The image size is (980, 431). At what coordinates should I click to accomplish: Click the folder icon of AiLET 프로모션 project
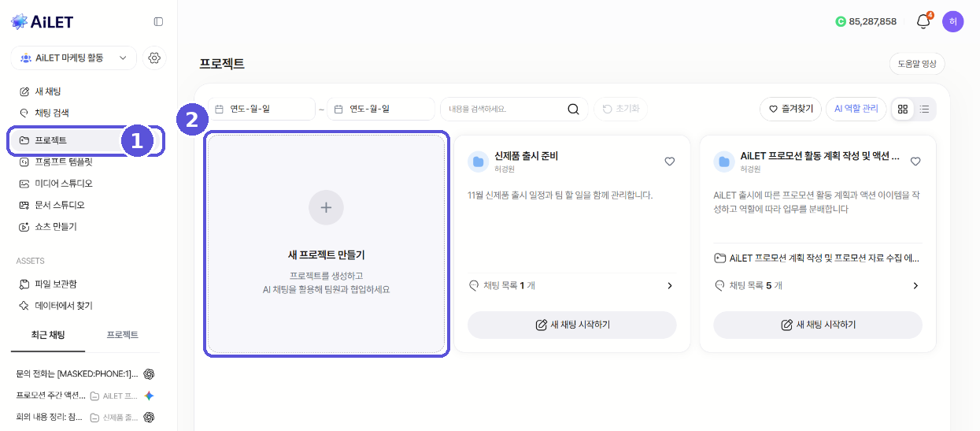pyautogui.click(x=724, y=162)
